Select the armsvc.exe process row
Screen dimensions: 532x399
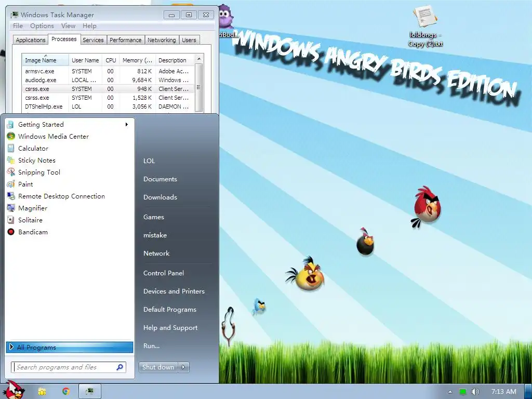pyautogui.click(x=108, y=71)
